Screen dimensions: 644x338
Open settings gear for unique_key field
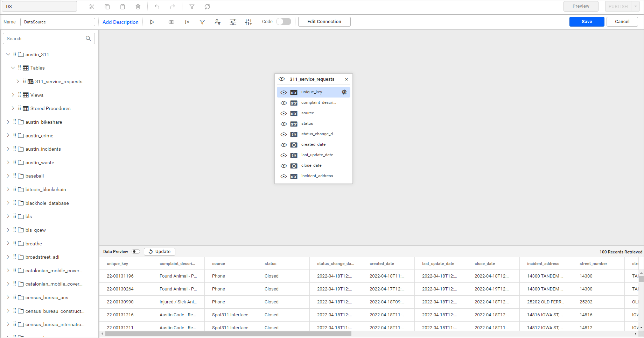(x=344, y=92)
